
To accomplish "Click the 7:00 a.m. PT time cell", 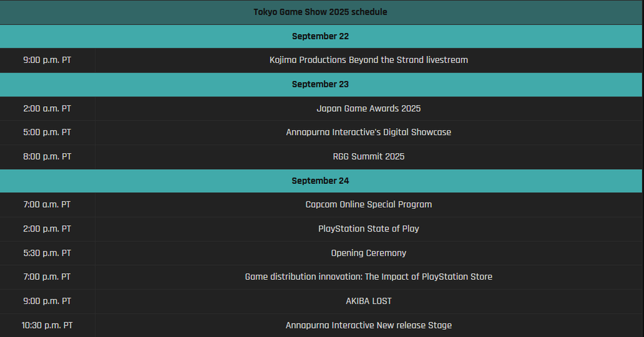I will (x=47, y=204).
